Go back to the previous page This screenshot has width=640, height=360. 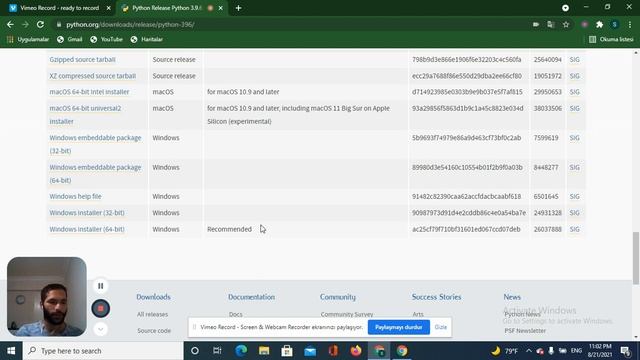point(10,24)
